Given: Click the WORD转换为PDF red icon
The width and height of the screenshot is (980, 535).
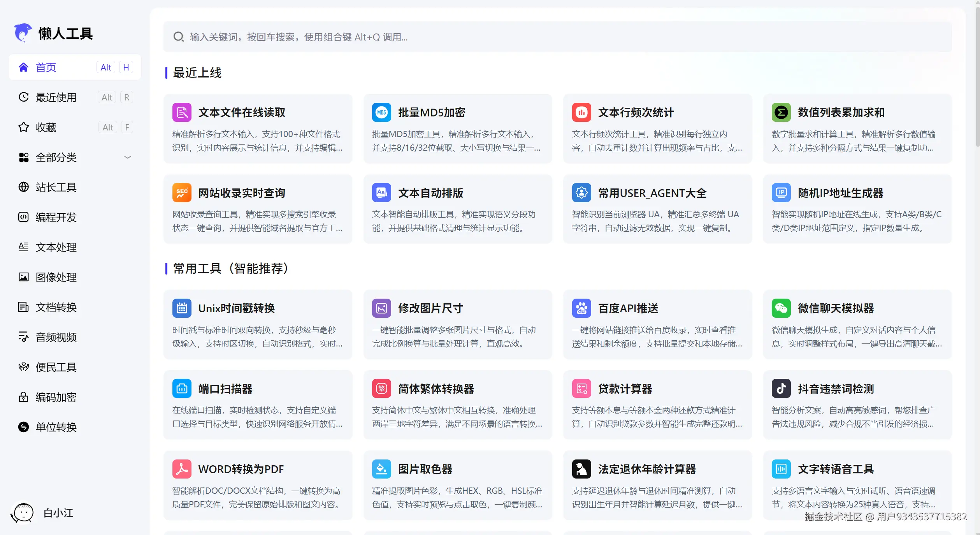Looking at the screenshot, I should [181, 469].
